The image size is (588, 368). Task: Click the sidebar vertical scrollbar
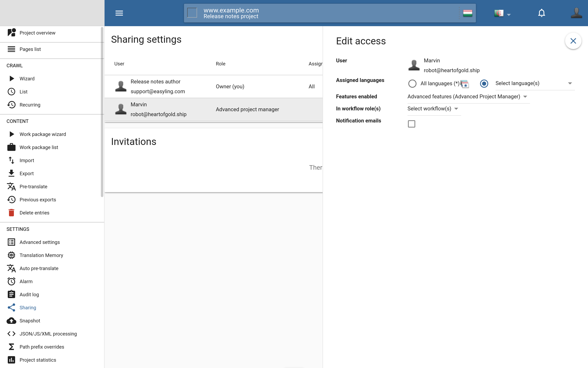point(102,112)
